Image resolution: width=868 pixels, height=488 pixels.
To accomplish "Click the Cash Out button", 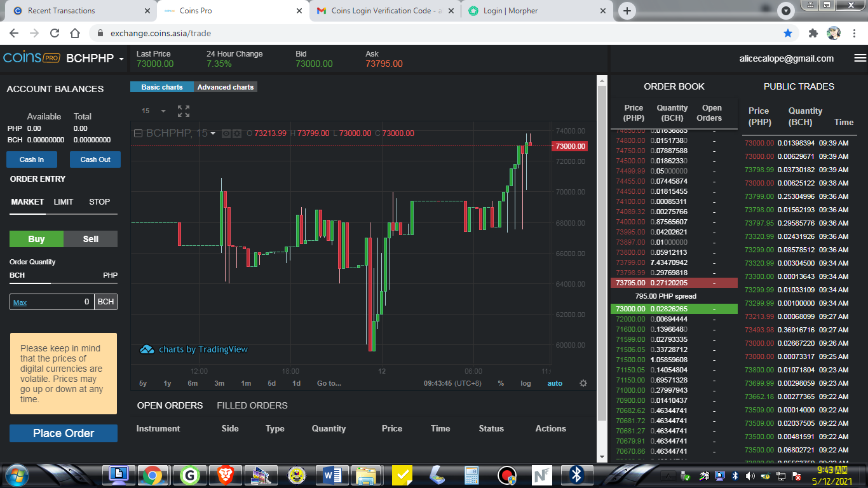I will point(95,159).
